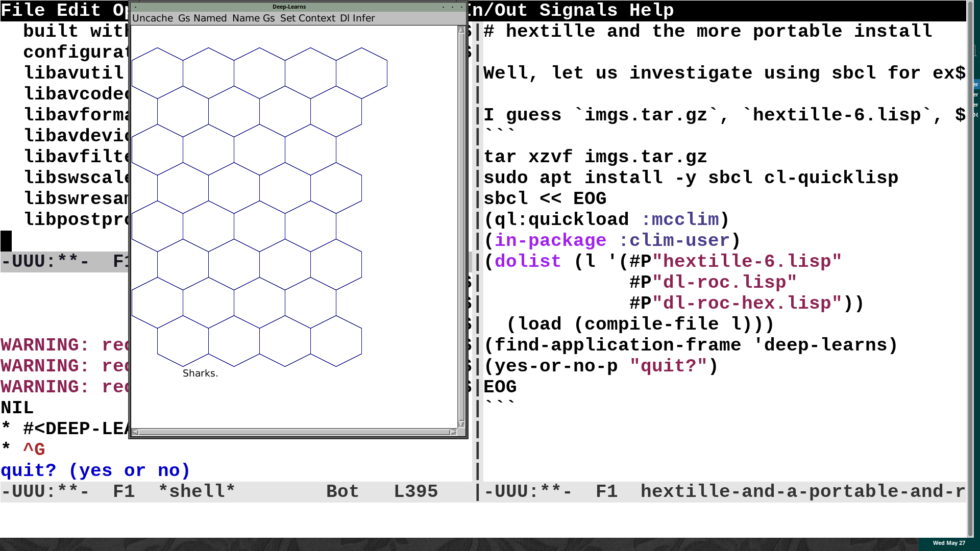Screen dimensions: 980x551
Task: Click the "(in-package :clim-user)" line
Action: (612, 240)
